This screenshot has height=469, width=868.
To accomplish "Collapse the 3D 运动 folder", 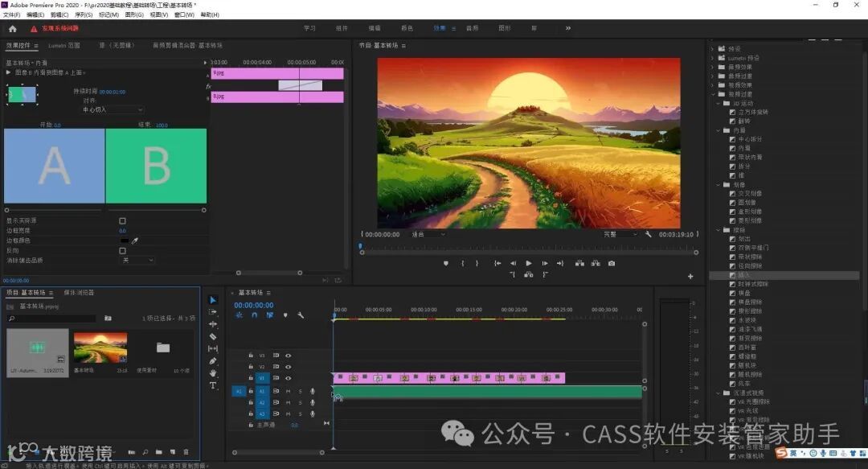I will click(x=719, y=103).
